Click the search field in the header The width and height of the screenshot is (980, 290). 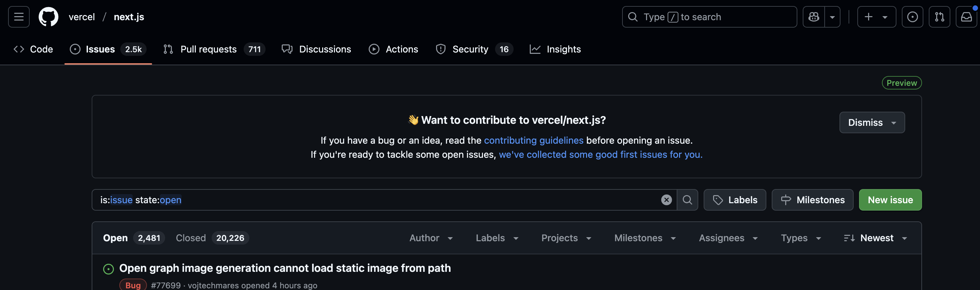coord(709,17)
